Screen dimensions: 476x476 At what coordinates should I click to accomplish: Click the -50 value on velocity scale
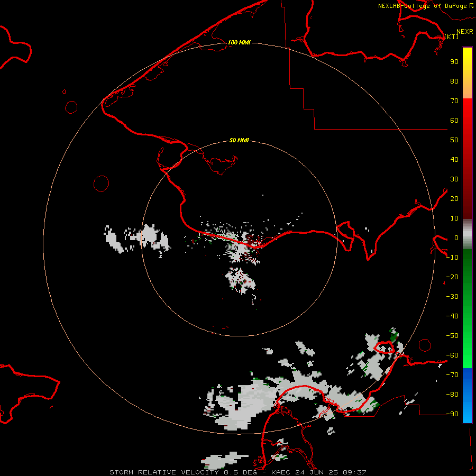452,336
